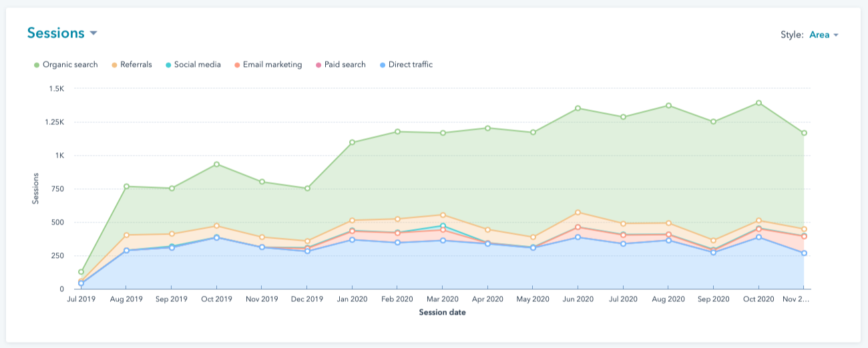The image size is (868, 348).
Task: Select Organic search data point for Jun 2020
Action: click(x=578, y=108)
